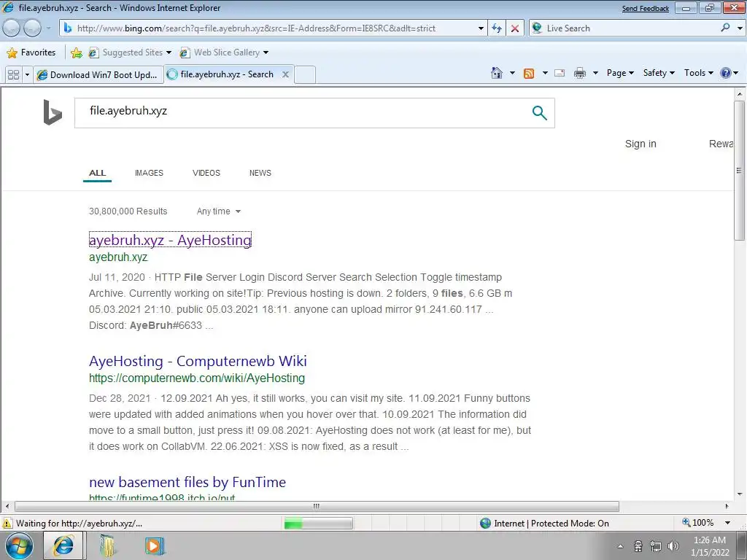Click inside the address bar URL
Screen dimensions: 747x560
(x=256, y=28)
